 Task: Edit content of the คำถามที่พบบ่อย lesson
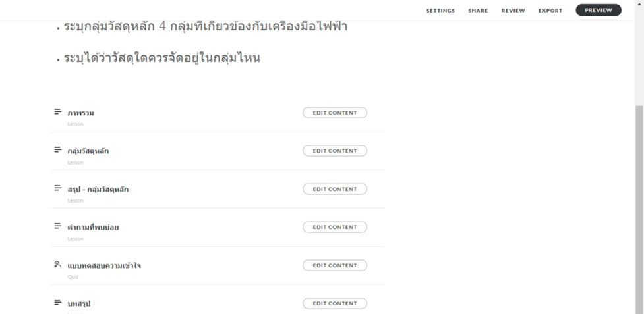335,227
